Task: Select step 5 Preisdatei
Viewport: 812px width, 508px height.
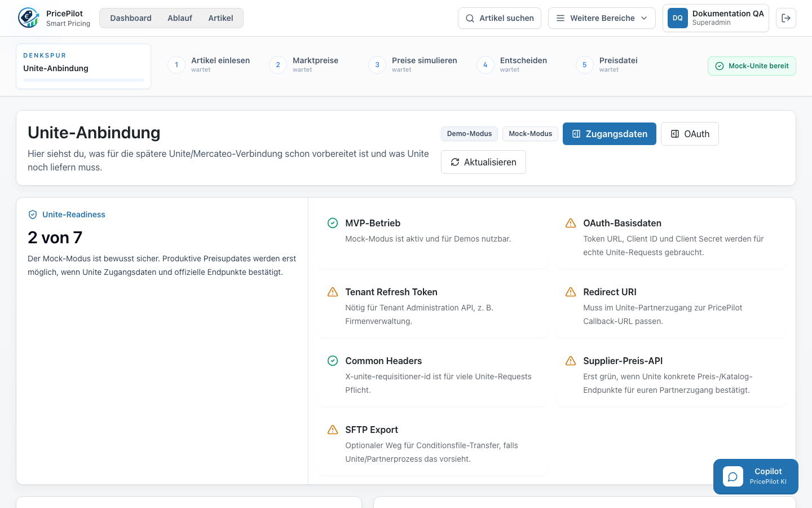Action: [607, 64]
